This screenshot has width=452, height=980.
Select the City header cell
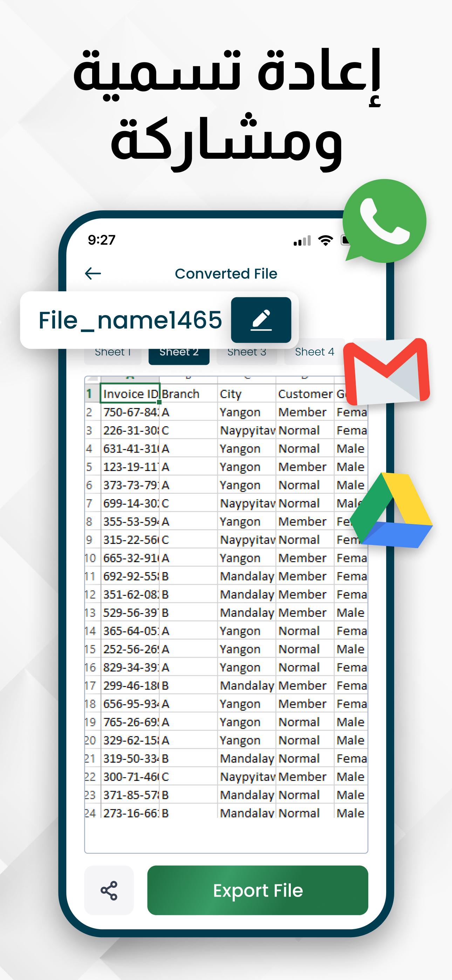(247, 393)
